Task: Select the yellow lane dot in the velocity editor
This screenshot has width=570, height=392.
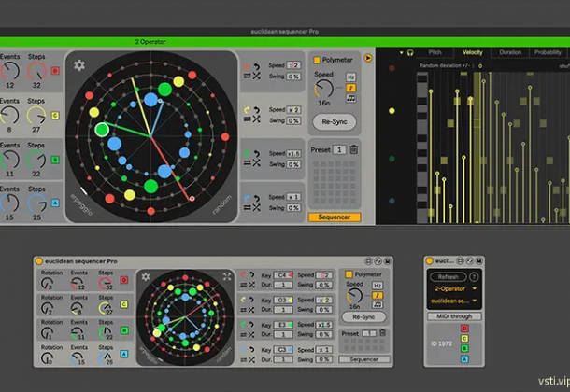Action: pos(392,111)
